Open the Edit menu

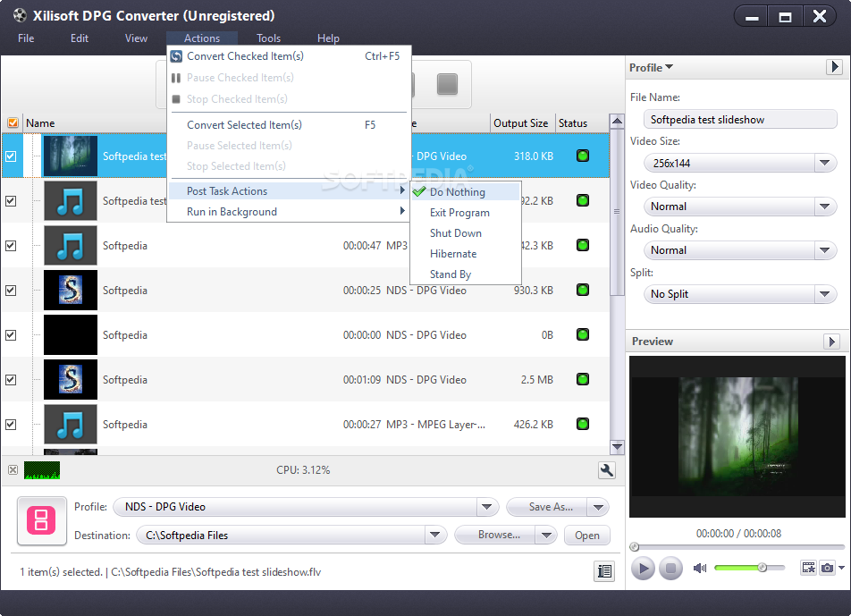[80, 38]
